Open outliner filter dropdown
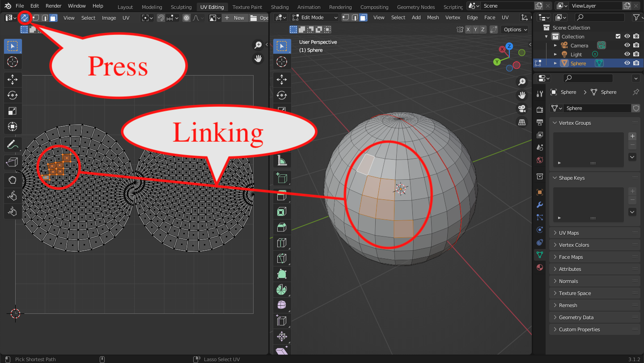Viewport: 644px width, 363px height. pyautogui.click(x=637, y=17)
